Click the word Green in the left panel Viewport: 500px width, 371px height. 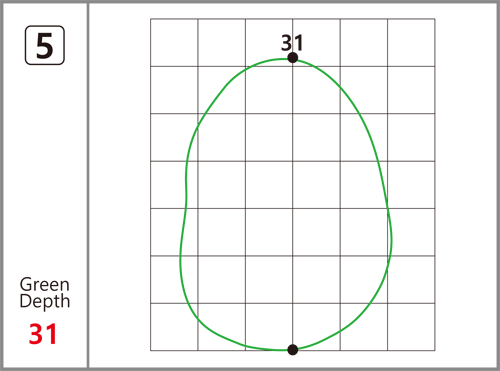45,285
